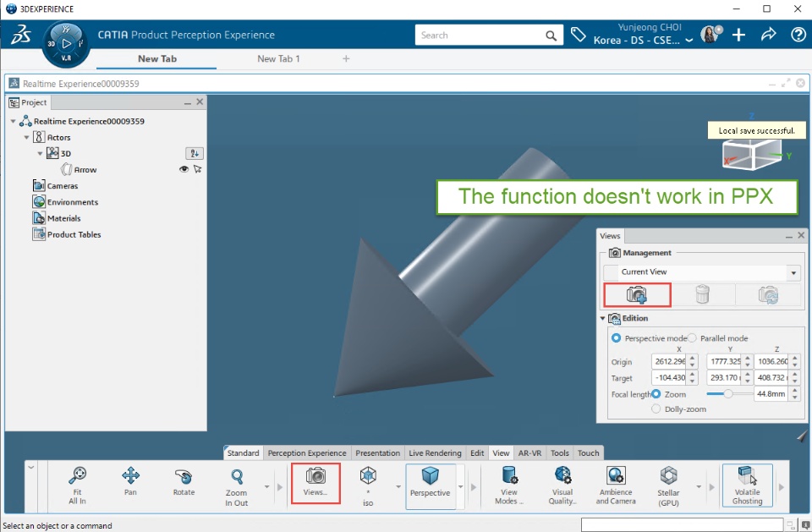812x532 pixels.
Task: Click the search magnifier icon
Action: point(551,36)
